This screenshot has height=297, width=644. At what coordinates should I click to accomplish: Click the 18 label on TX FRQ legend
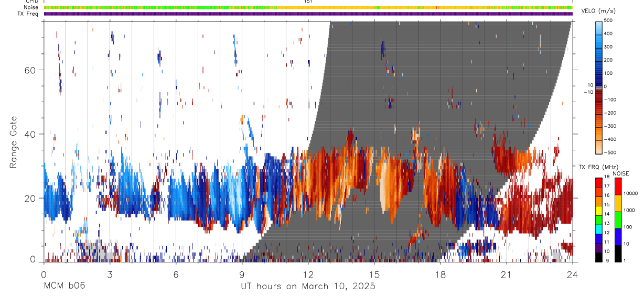click(607, 178)
